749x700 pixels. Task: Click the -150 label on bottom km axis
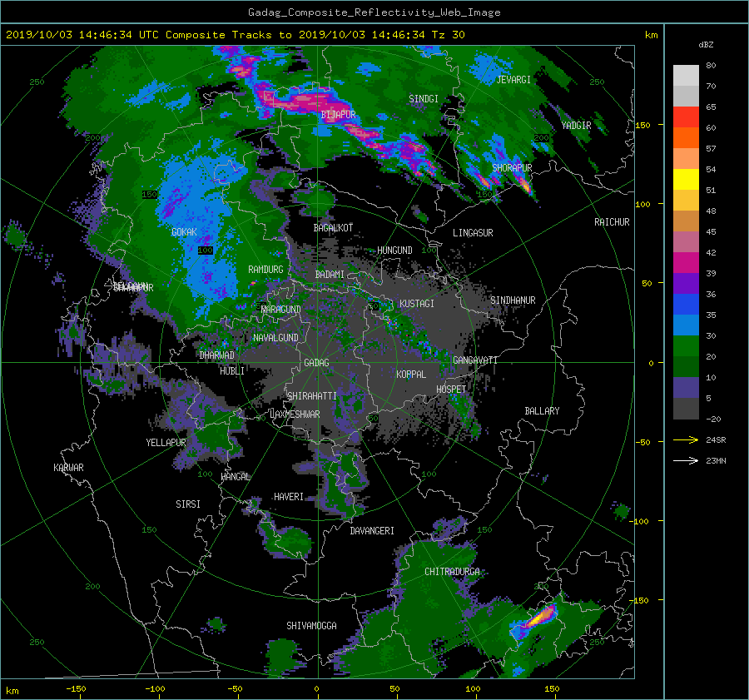(76, 689)
